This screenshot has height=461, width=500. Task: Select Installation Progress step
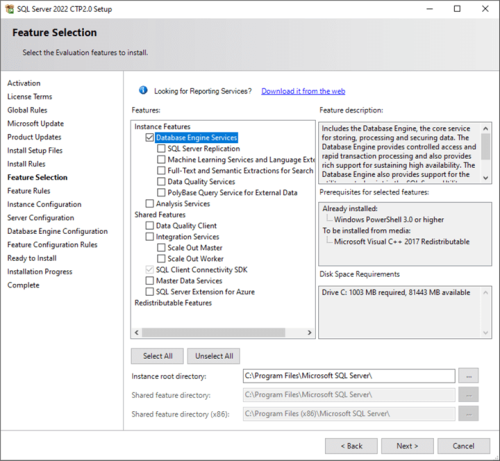(x=40, y=272)
